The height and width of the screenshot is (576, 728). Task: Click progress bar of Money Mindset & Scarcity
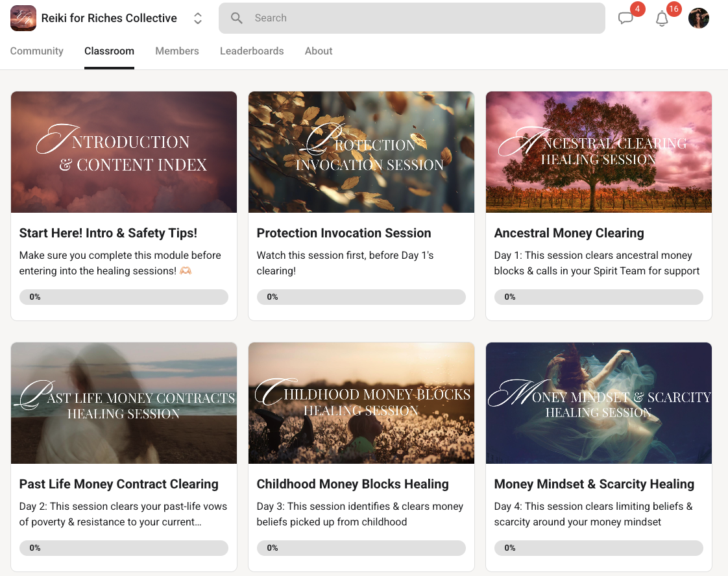599,548
